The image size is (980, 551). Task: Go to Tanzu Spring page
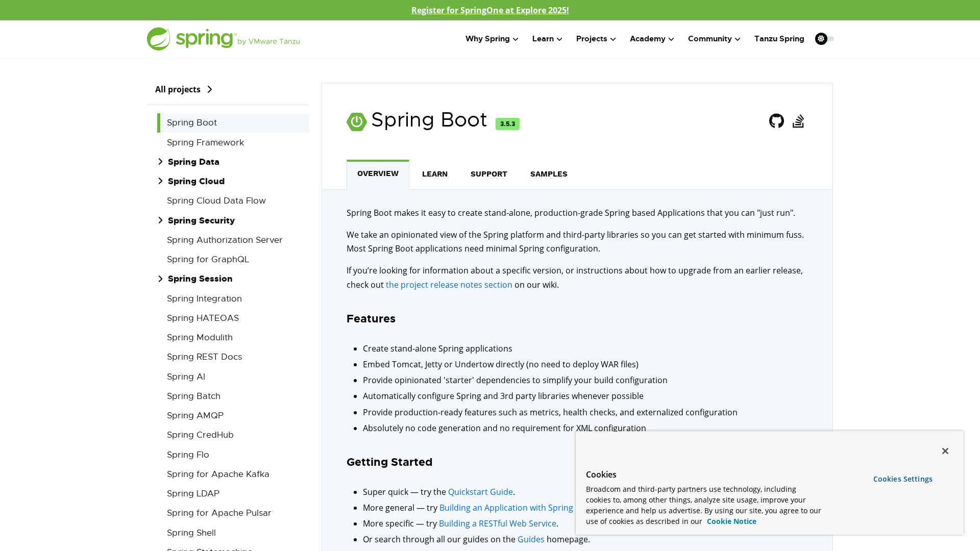tap(779, 39)
